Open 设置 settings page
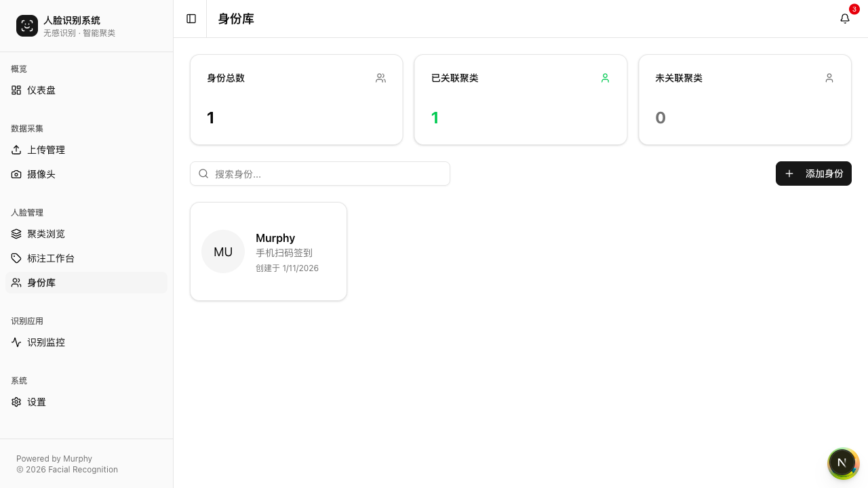The width and height of the screenshot is (868, 488). [x=37, y=402]
